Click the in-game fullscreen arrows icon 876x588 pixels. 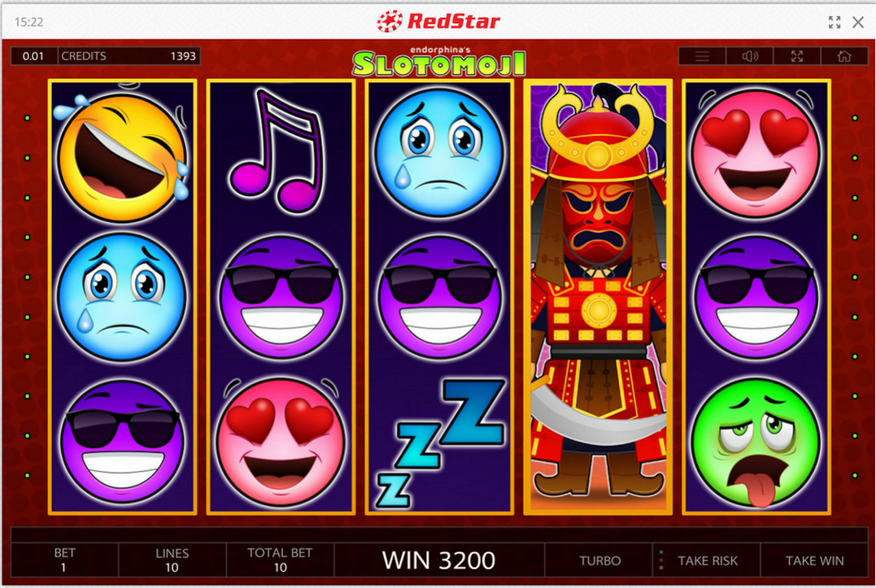pyautogui.click(x=797, y=56)
